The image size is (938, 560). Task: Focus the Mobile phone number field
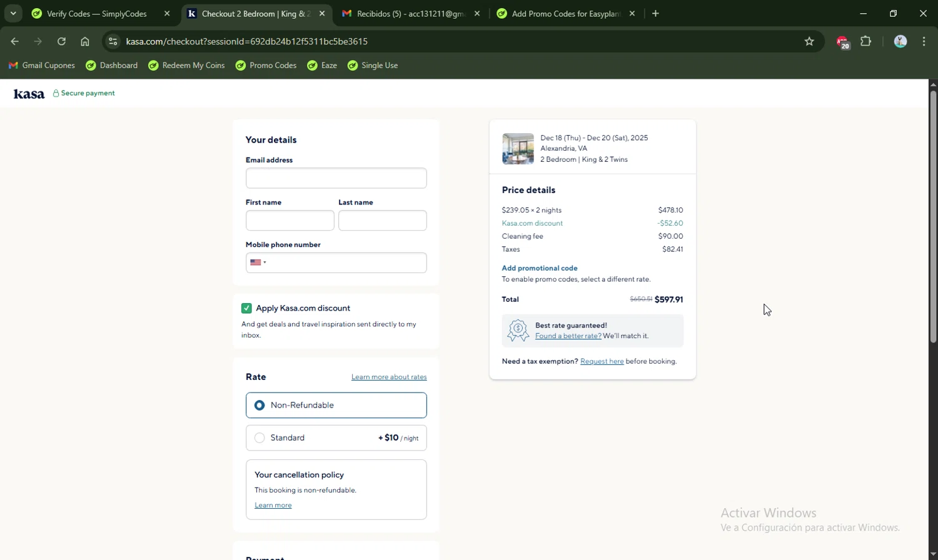336,263
